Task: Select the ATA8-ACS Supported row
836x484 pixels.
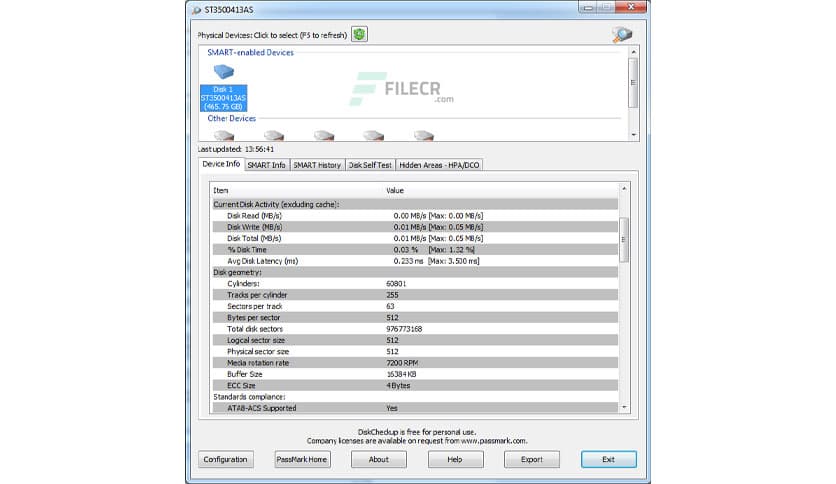Action: tap(415, 408)
